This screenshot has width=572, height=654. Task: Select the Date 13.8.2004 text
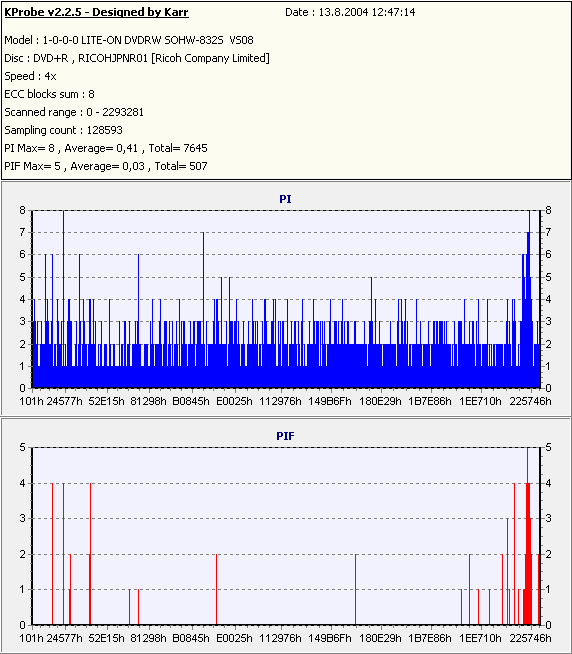[350, 12]
